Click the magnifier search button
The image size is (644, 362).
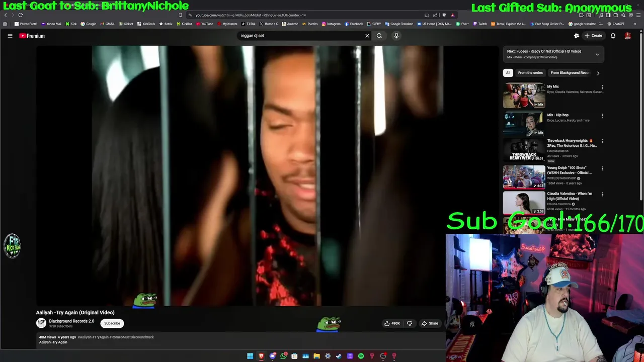coord(379,36)
